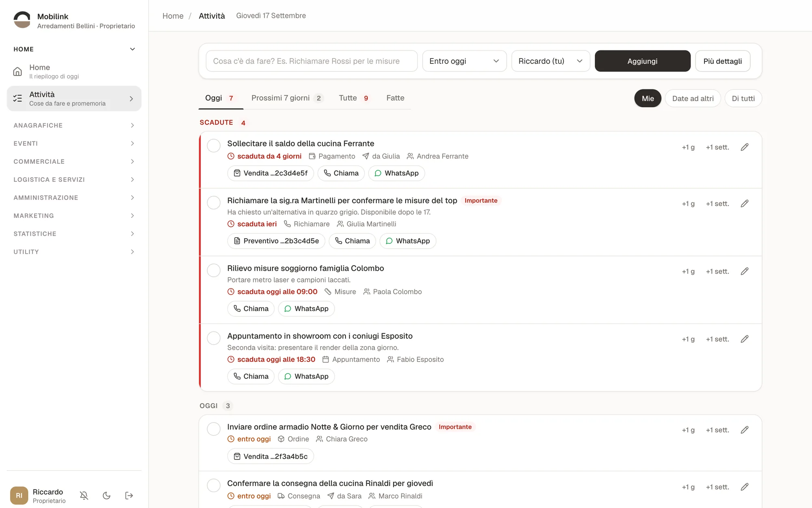Postpone Colombo task by +1 sett.
Image resolution: width=812 pixels, height=508 pixels.
(x=717, y=271)
